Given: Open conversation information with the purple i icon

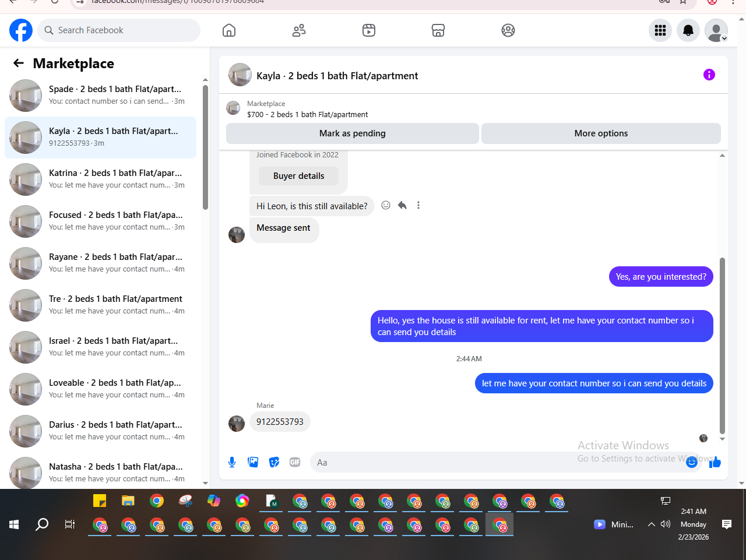Looking at the screenshot, I should point(709,75).
